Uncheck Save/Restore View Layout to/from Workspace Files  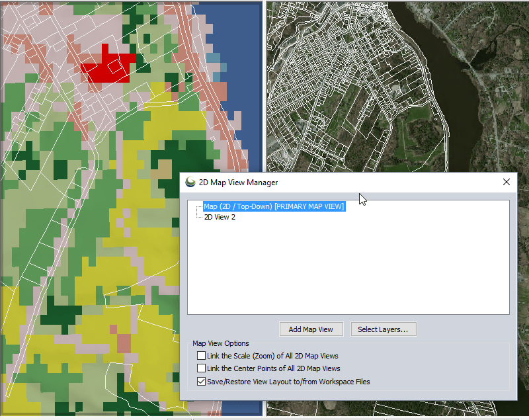pyautogui.click(x=201, y=382)
